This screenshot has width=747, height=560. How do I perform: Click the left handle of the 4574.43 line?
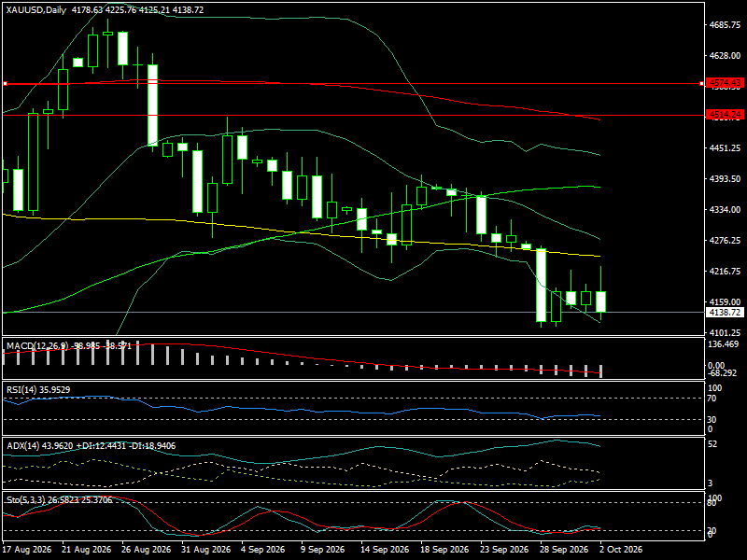pos(6,84)
